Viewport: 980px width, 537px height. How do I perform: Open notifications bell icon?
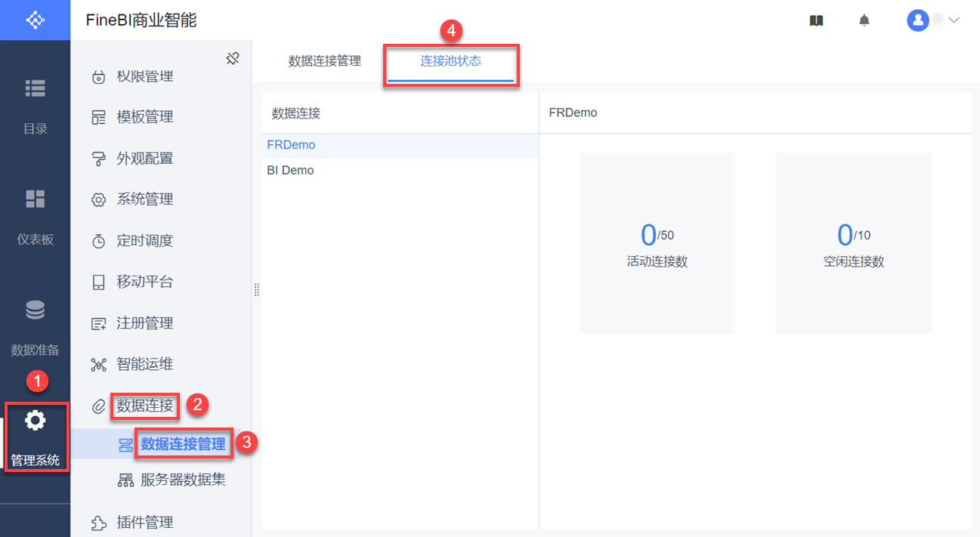pyautogui.click(x=864, y=20)
